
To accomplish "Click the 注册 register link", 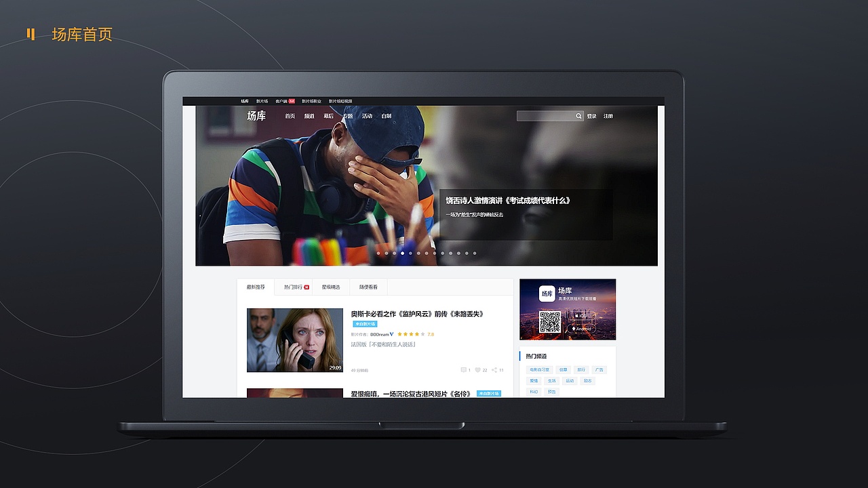I will point(608,116).
